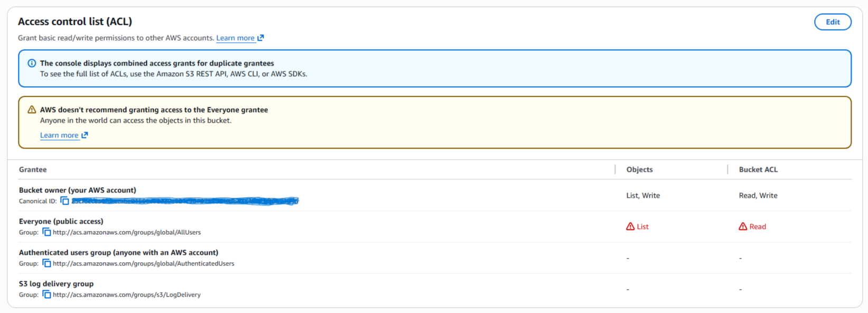Viewport: 868px width, 313px height.
Task: Select the S3 log delivery group label
Action: pyautogui.click(x=56, y=284)
